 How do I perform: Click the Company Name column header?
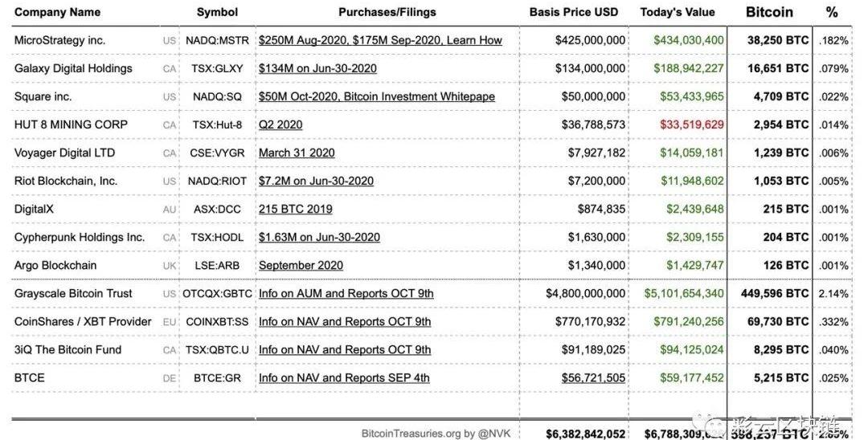point(58,12)
